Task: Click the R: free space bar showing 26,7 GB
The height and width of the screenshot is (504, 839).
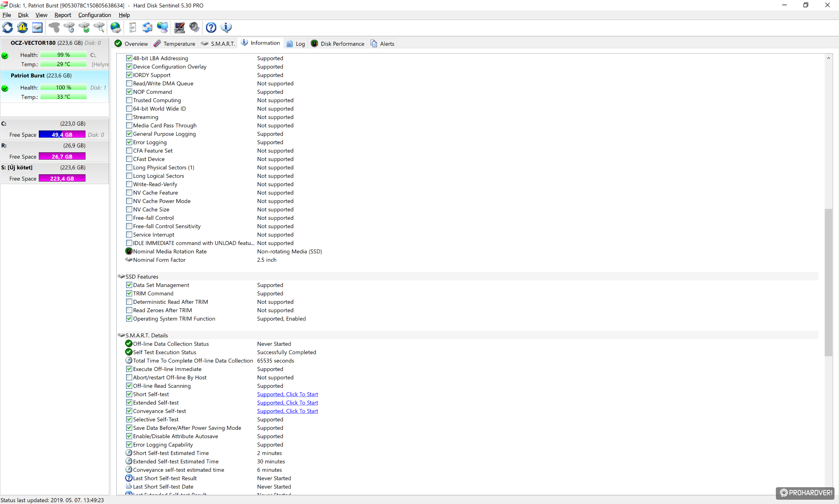Action: tap(62, 156)
